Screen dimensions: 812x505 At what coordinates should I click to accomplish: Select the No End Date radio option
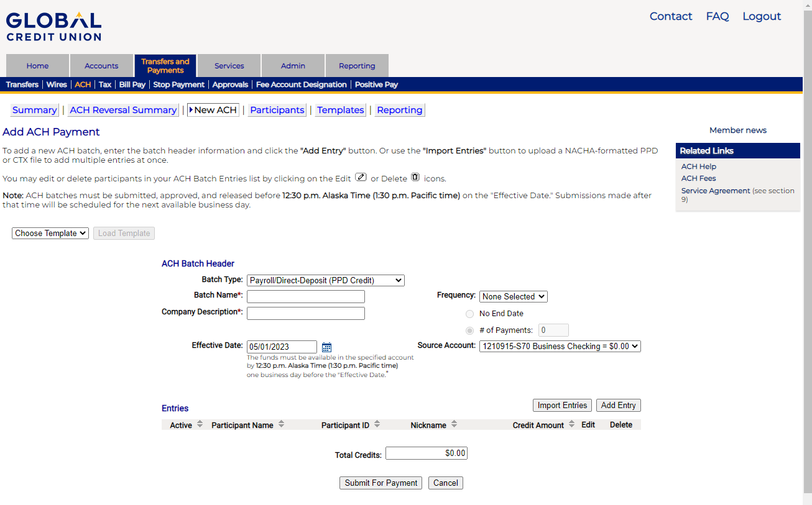[469, 314]
